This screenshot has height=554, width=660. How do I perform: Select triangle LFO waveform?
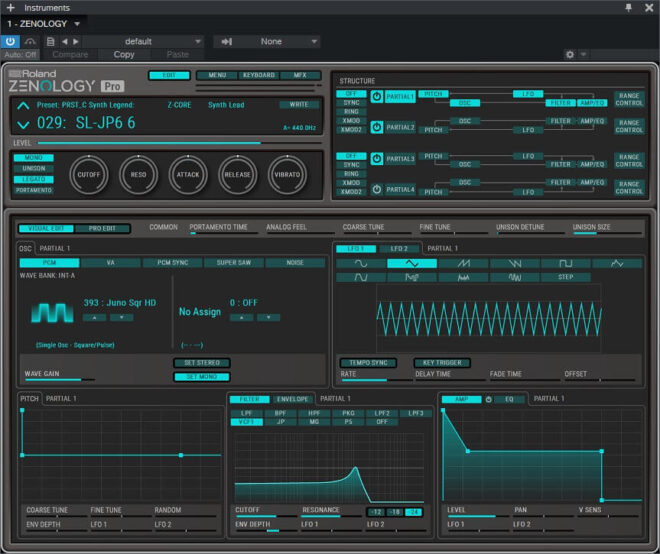[x=412, y=264]
